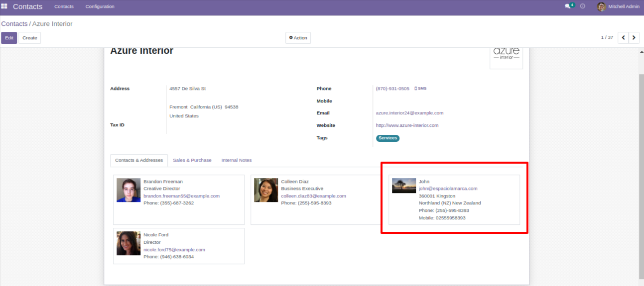This screenshot has width=644, height=286.
Task: Open Colleen Diaz photo thumbnail
Action: [266, 190]
